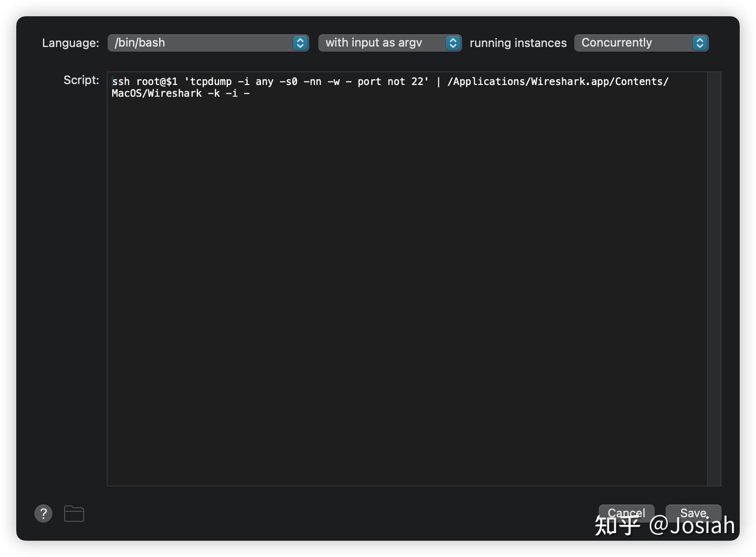
Task: Save the bash script
Action: (x=693, y=513)
